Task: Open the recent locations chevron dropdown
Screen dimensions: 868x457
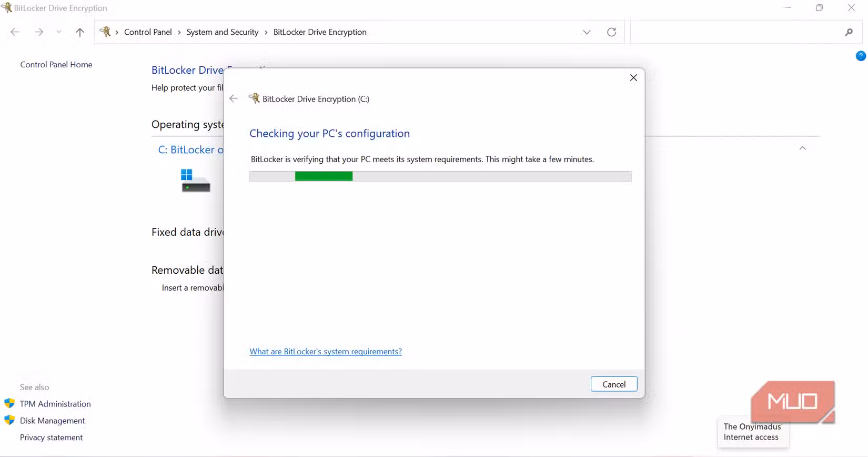Action: point(59,32)
